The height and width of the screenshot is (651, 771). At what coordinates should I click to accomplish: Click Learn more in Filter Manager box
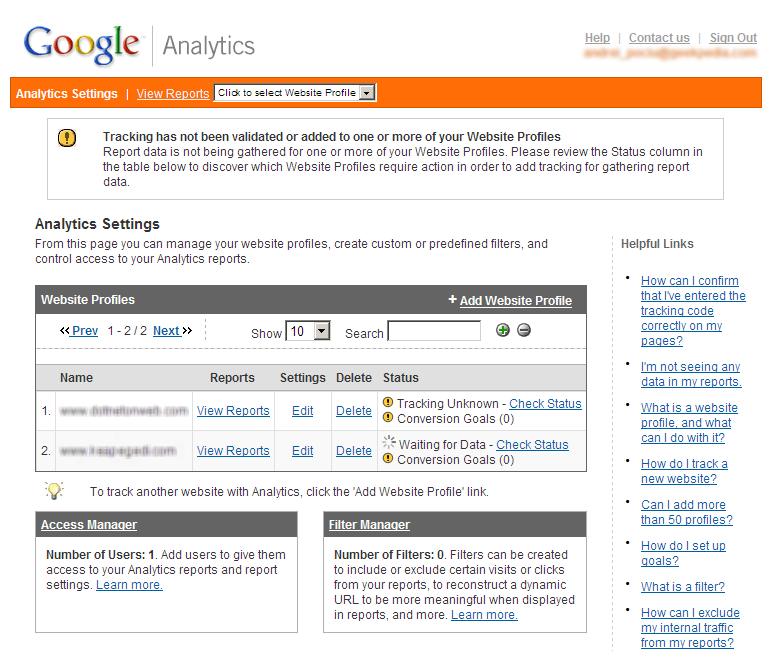coord(484,615)
